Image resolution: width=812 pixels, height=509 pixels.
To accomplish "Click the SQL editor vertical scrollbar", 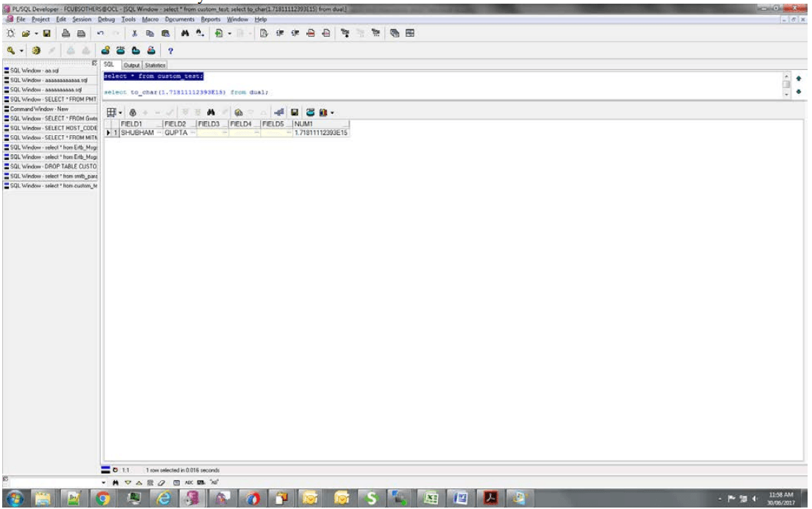I will (x=786, y=85).
